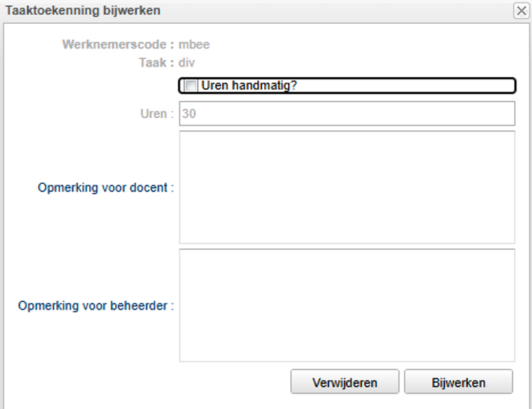
Task: Click into the Opmerking voor docent textarea
Action: click(346, 187)
